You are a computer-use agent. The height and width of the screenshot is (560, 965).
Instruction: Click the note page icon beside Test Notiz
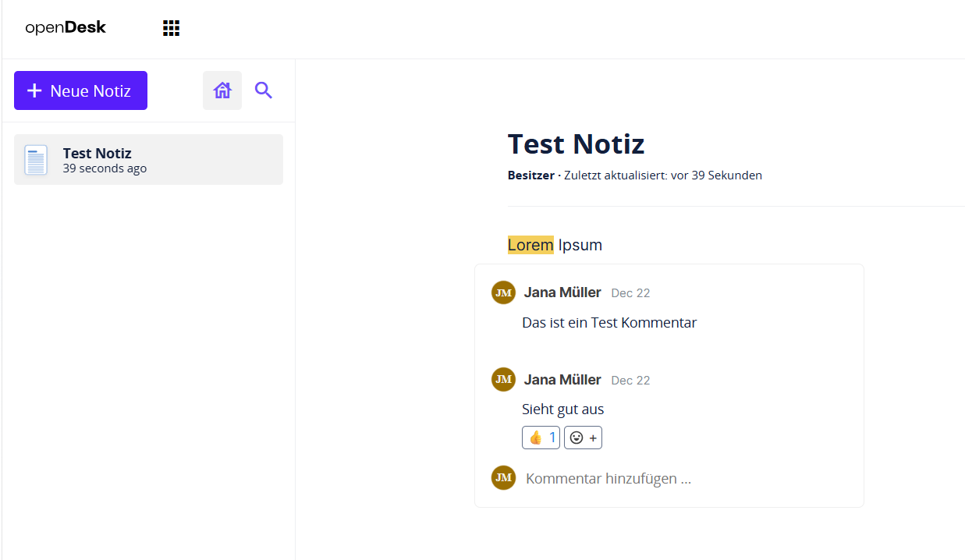point(35,159)
